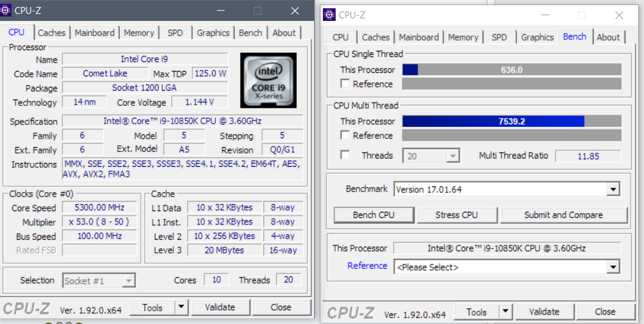Click Tools button in left window
Screen dimensions: 644x324
click(x=152, y=307)
